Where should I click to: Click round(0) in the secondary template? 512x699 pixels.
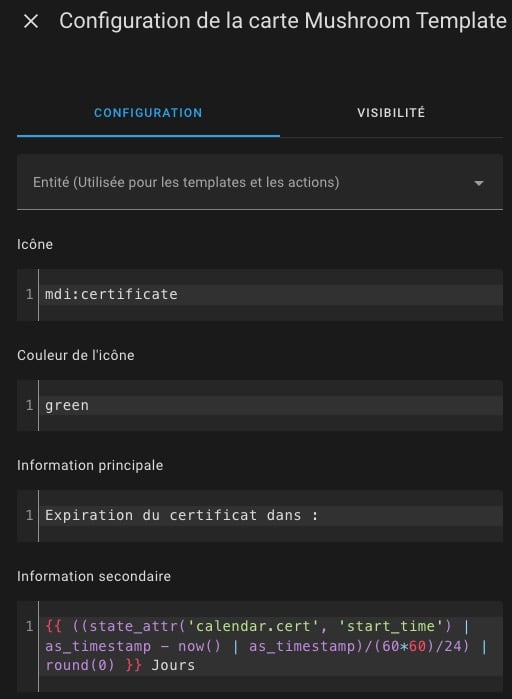tap(80, 666)
